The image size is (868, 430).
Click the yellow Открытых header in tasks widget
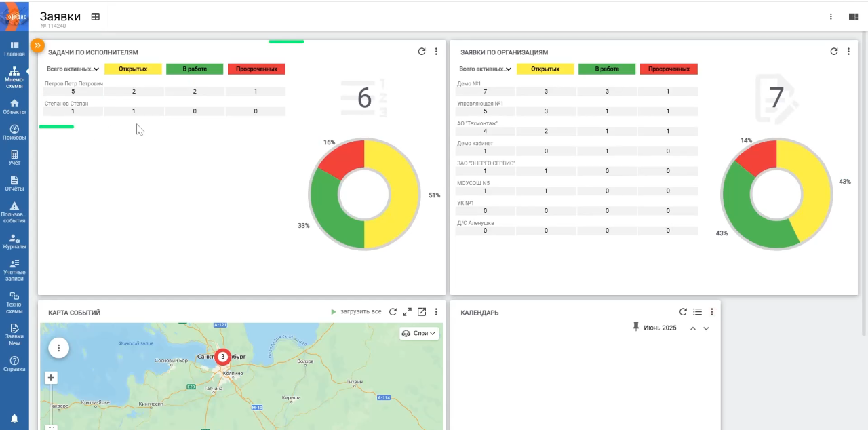133,69
